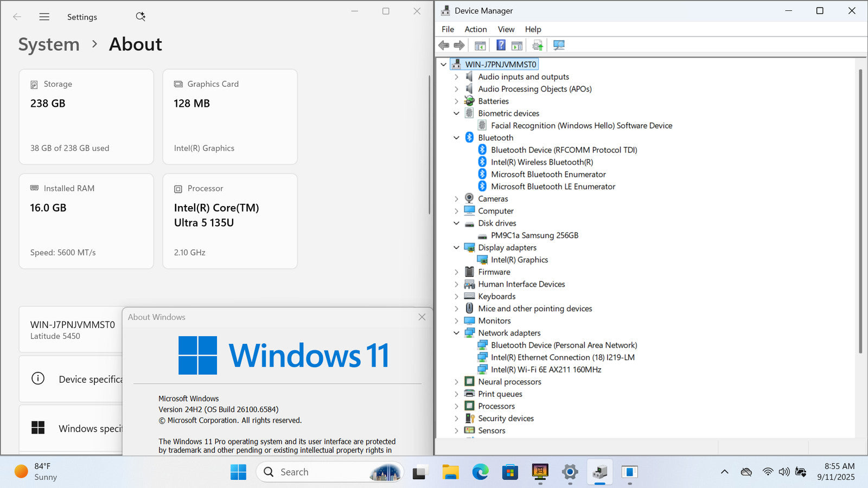Click Show/Hide Console Tree toolbar icon

pyautogui.click(x=480, y=46)
